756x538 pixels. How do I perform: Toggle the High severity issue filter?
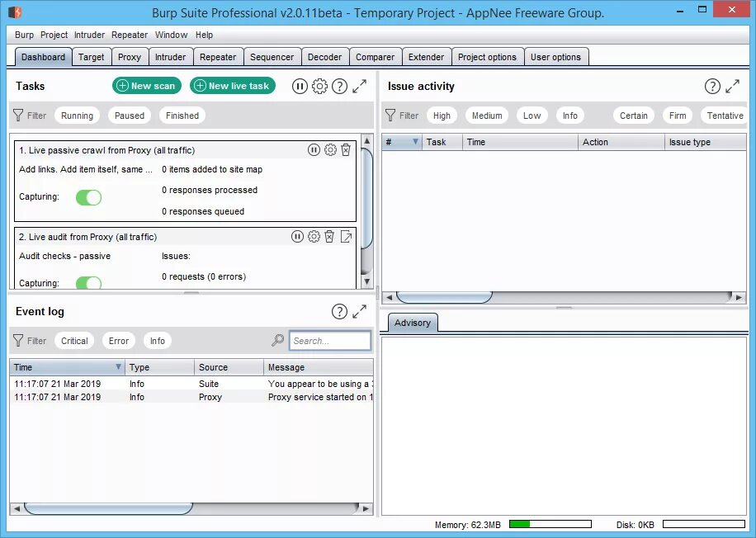[x=442, y=116]
